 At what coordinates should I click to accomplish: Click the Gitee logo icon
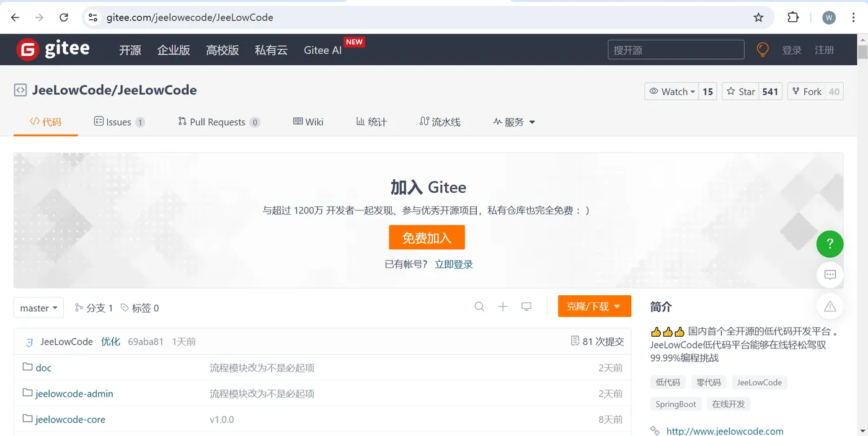(27, 50)
